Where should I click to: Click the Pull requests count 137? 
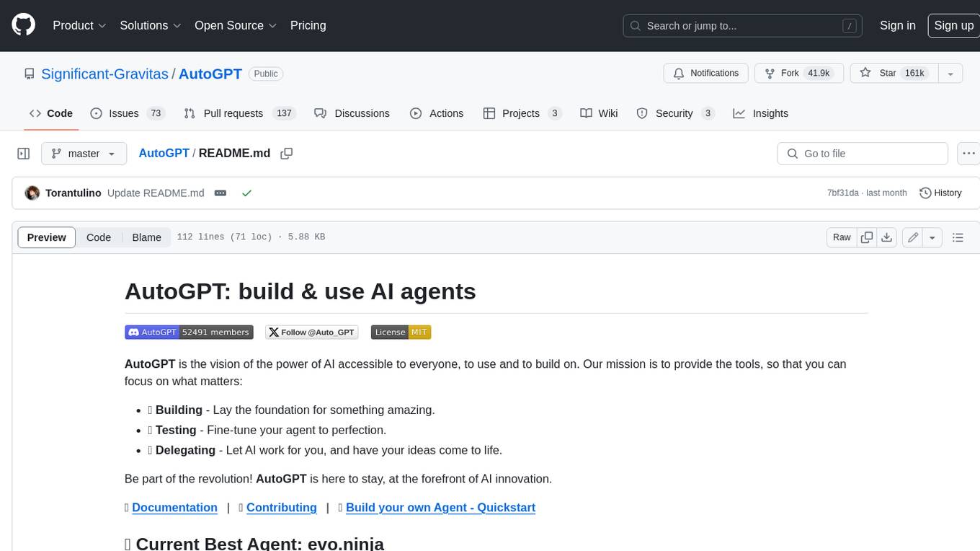(285, 113)
